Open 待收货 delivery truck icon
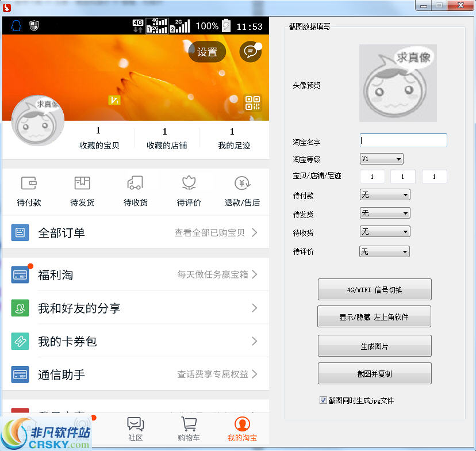This screenshot has width=476, height=451. coord(136,183)
